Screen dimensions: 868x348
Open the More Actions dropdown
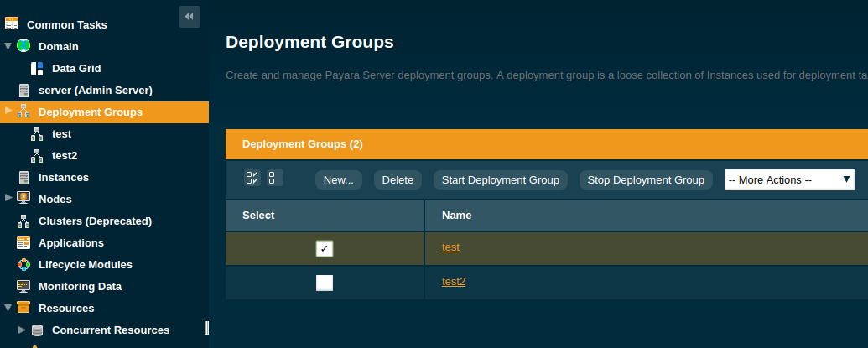788,179
